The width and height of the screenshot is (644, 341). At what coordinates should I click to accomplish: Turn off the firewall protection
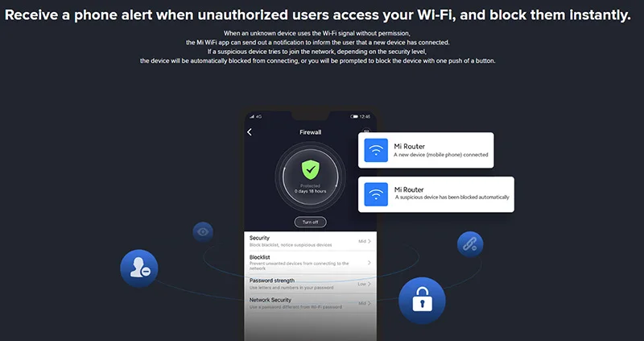(x=311, y=222)
